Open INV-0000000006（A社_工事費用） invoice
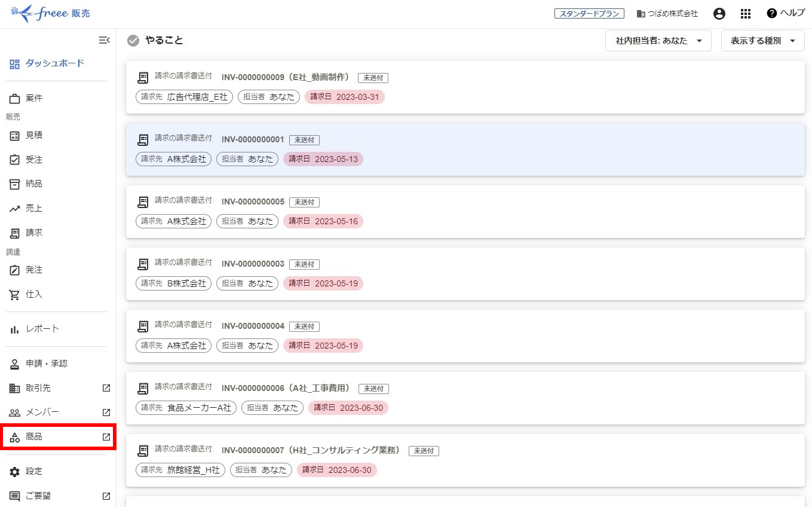This screenshot has height=507, width=812. (286, 388)
